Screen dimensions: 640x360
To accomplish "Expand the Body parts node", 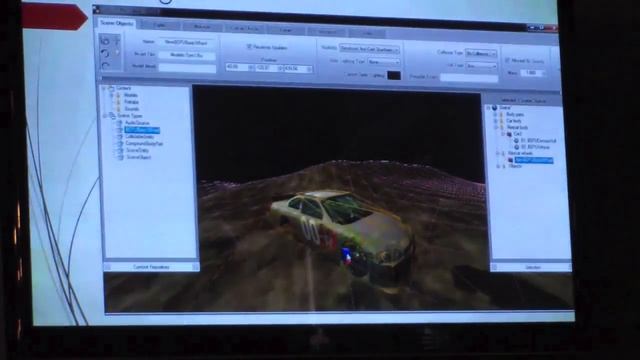I will tap(495, 115).
